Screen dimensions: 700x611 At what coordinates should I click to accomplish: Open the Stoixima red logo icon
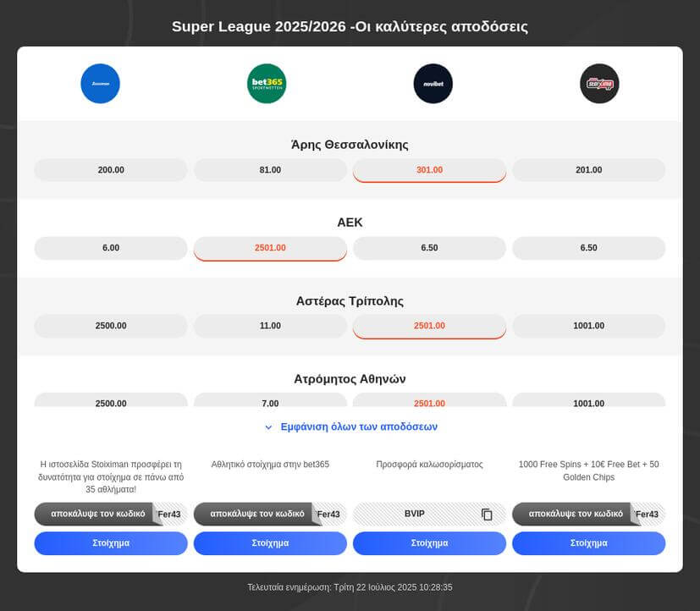(599, 84)
